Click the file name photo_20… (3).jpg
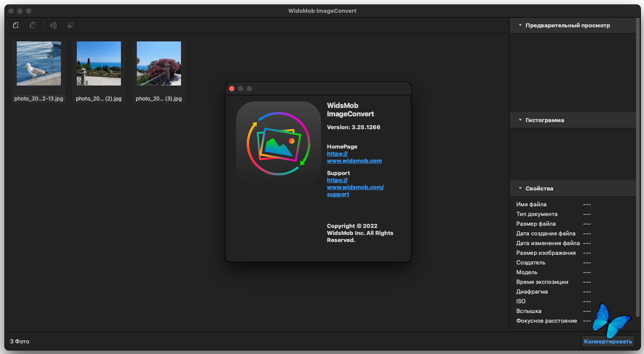Viewport: 644px width, 354px height. pyautogui.click(x=159, y=99)
